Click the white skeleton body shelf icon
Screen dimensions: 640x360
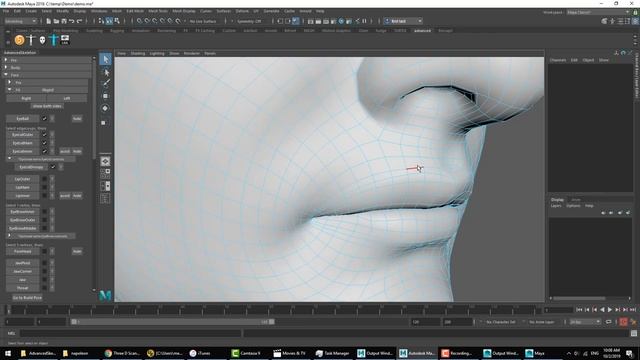click(31, 40)
